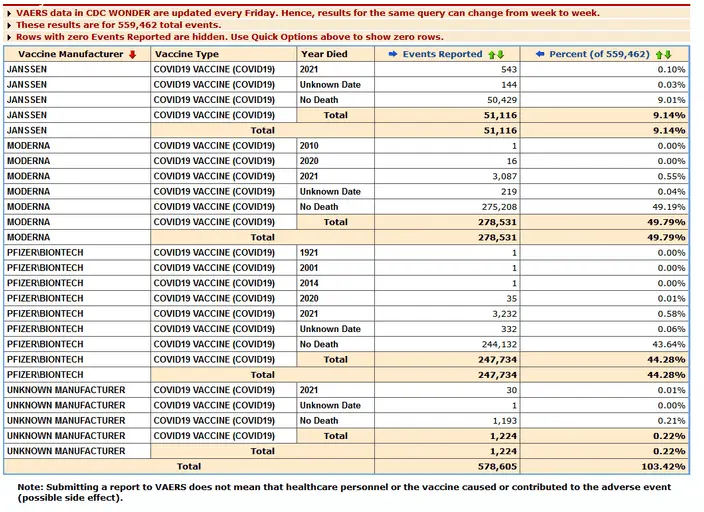Sort Events Reported ascending with green up arrow
This screenshot has width=704, height=512.
pyautogui.click(x=491, y=54)
